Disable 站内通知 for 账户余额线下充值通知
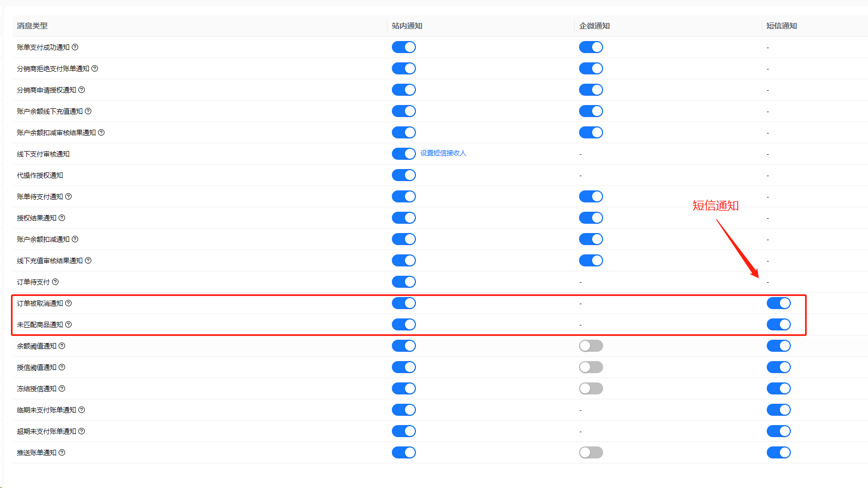The image size is (868, 488). [x=404, y=111]
